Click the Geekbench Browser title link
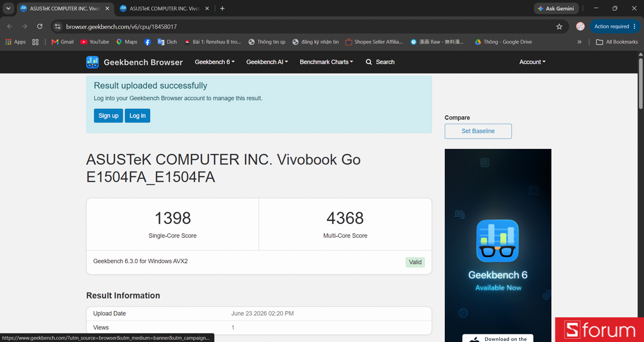This screenshot has width=644, height=342. pos(143,62)
